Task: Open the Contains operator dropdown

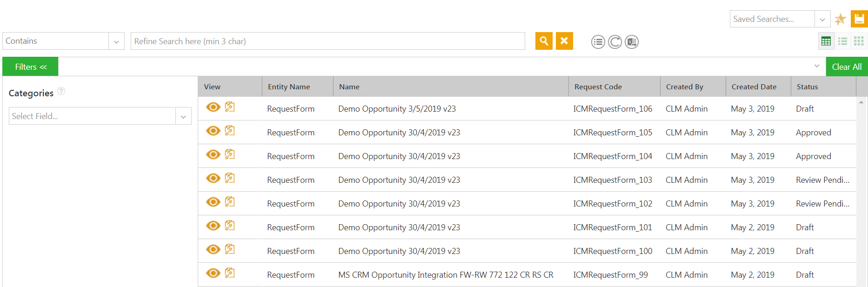Action: [x=116, y=41]
